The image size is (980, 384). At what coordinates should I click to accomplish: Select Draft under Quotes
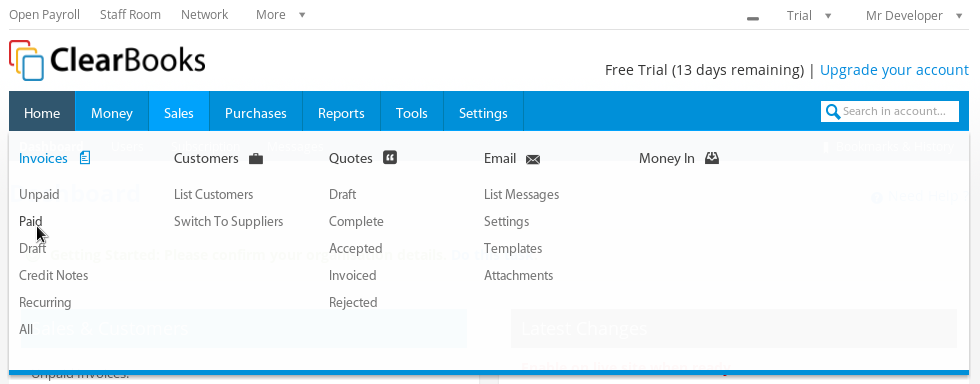pyautogui.click(x=342, y=195)
